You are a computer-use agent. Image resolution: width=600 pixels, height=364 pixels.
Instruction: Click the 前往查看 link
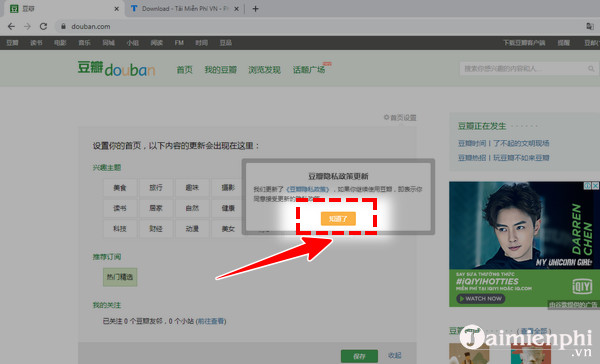(x=211, y=321)
